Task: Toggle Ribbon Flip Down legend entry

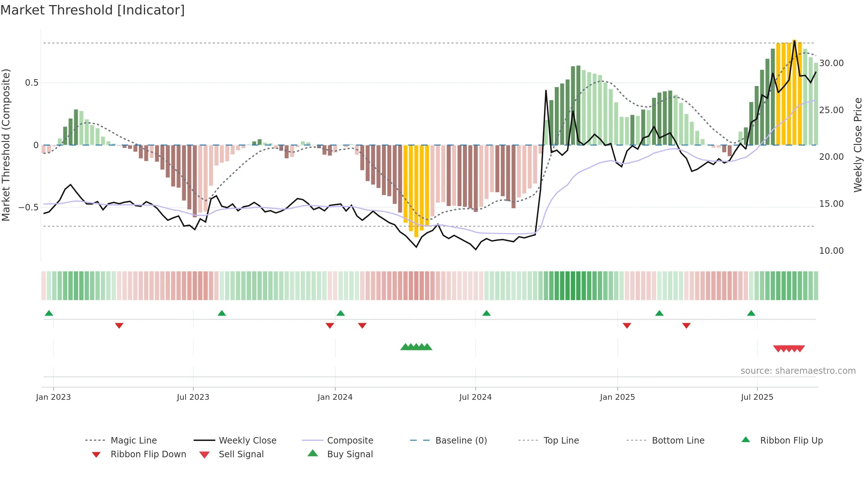Action: [139, 454]
